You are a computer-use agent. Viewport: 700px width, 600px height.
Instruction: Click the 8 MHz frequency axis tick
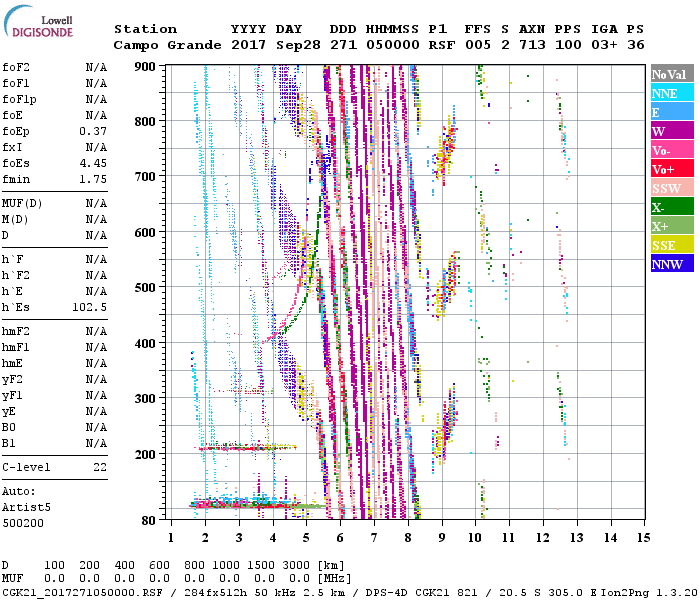(x=408, y=537)
